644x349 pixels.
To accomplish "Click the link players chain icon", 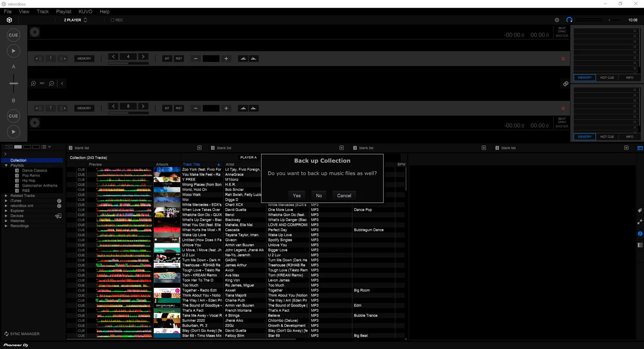I will click(565, 84).
